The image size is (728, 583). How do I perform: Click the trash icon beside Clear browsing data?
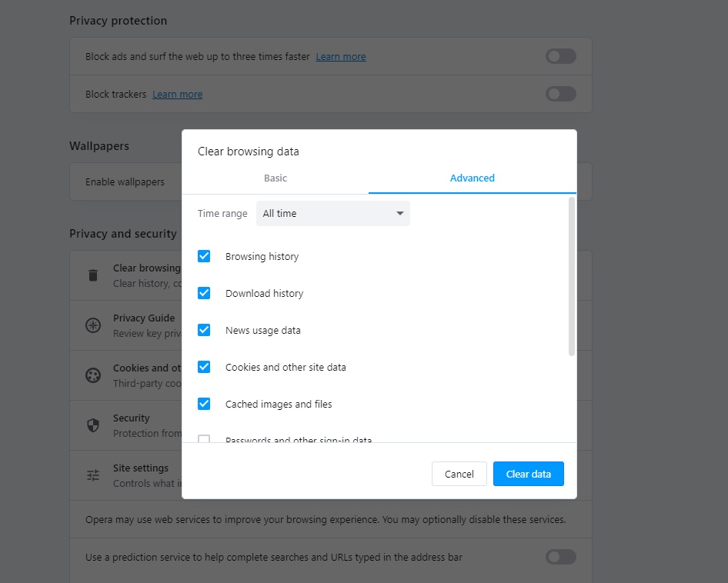(93, 275)
